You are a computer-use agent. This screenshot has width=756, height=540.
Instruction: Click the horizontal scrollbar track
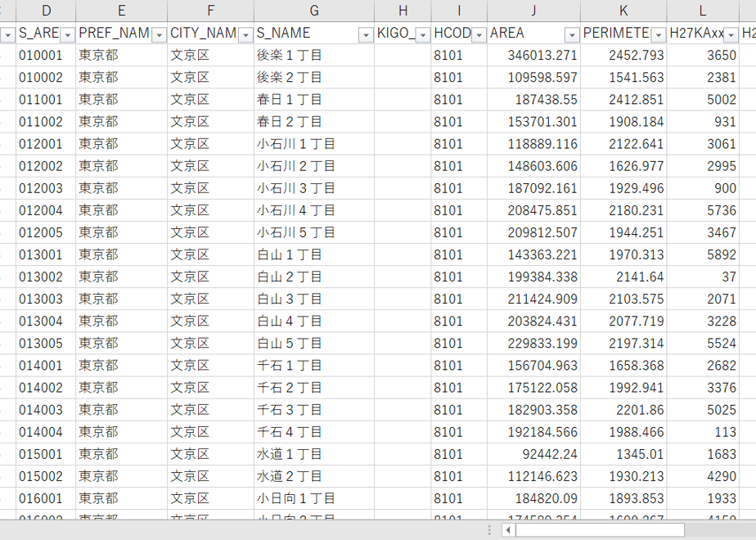tap(718, 530)
